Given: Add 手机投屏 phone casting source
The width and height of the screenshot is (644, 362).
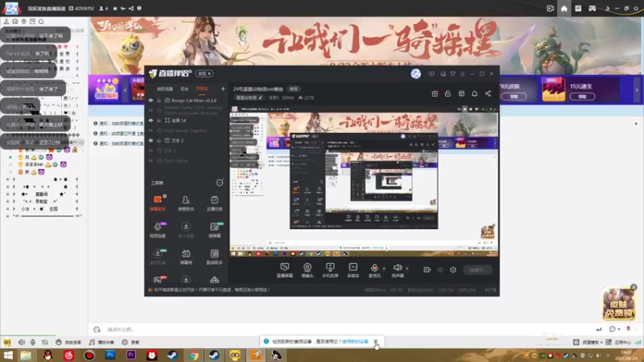Looking at the screenshot, I should [330, 270].
